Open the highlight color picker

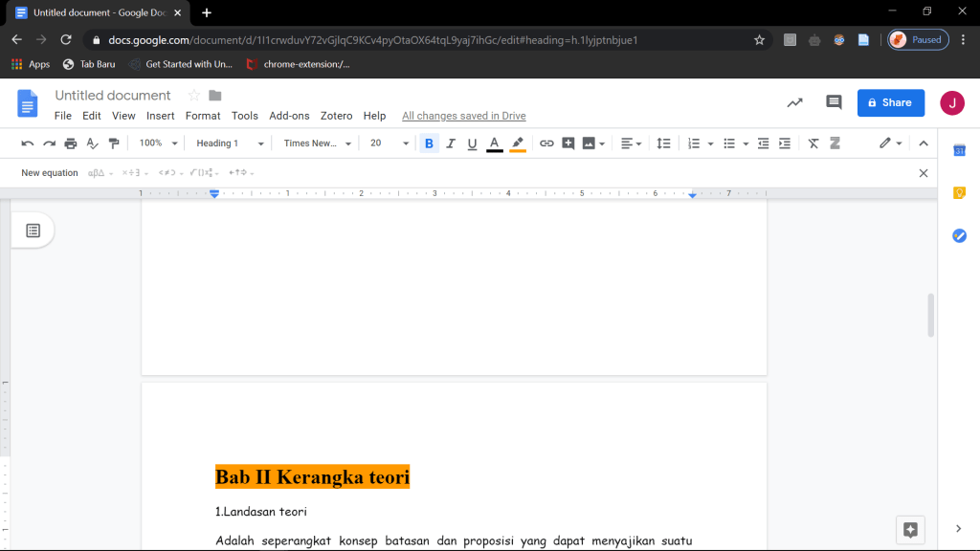click(x=518, y=143)
